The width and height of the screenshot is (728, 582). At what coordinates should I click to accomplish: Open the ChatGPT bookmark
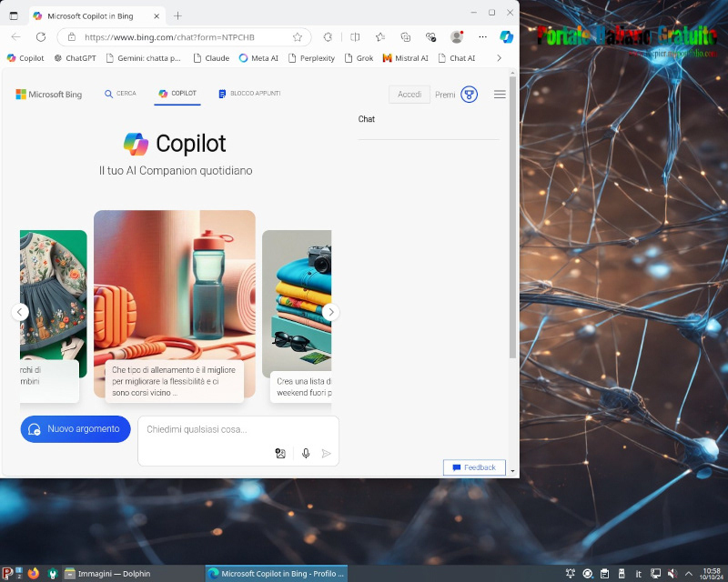76,58
